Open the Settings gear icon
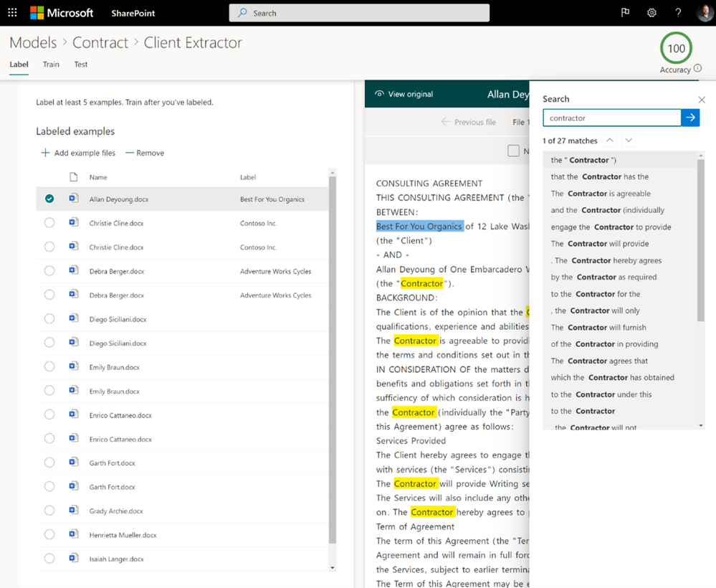716x588 pixels. click(x=651, y=13)
